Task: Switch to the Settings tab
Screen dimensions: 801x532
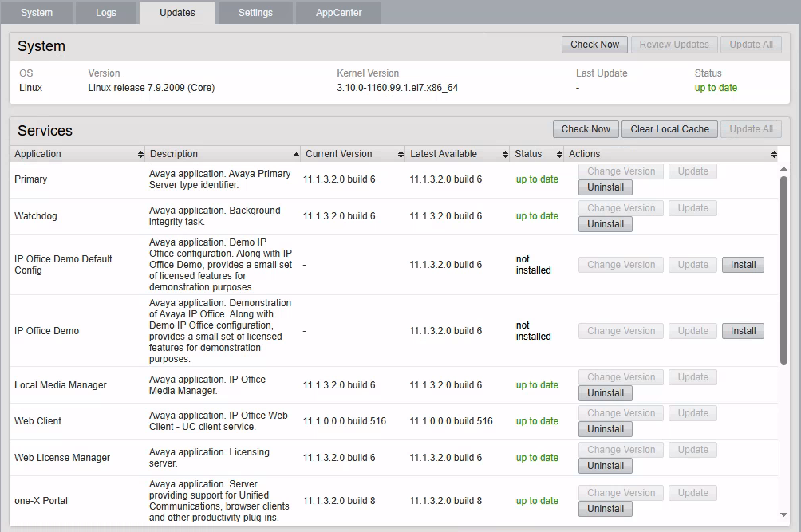Action: [x=255, y=12]
